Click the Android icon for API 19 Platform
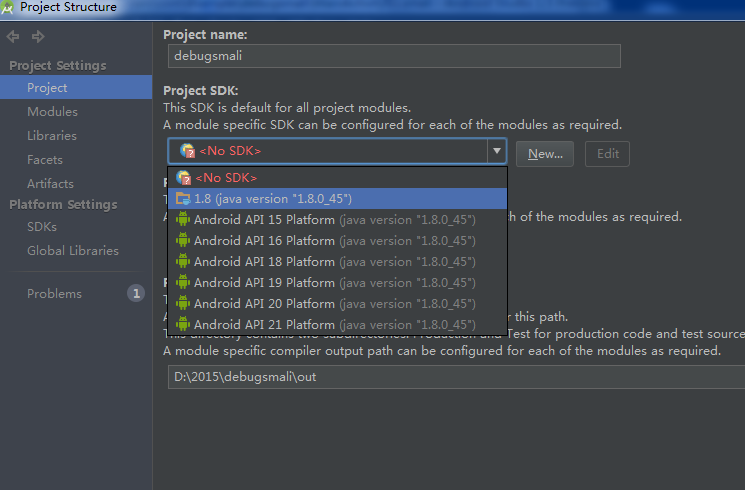 coord(183,282)
